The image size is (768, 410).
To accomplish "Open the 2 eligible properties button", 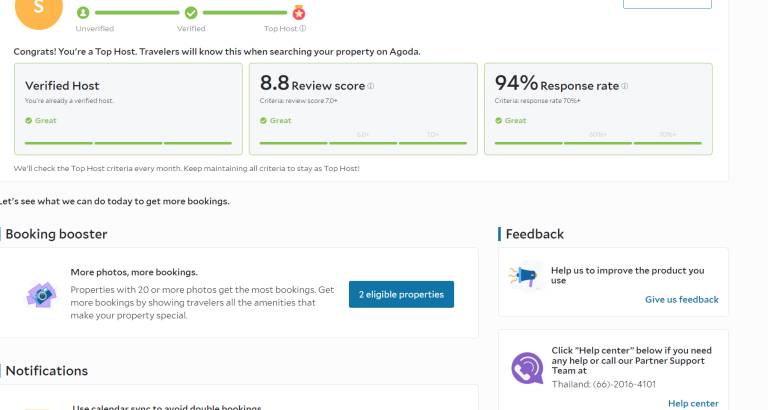I will pos(401,294).
